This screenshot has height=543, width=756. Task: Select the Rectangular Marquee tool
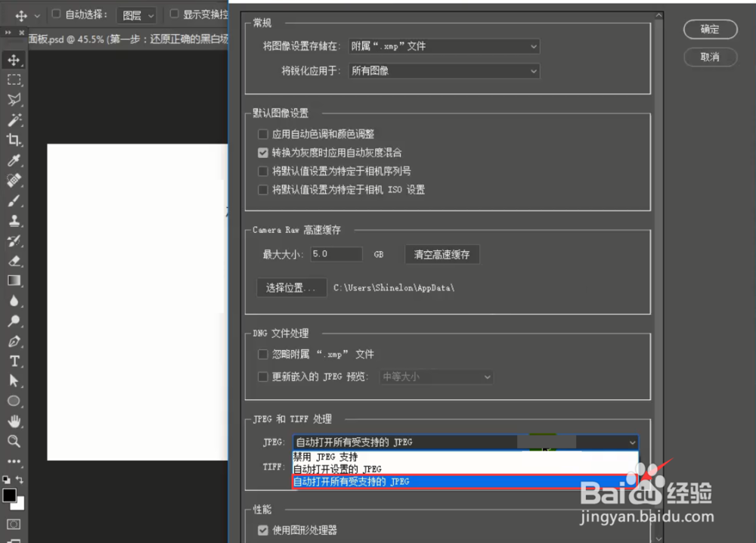tap(14, 79)
